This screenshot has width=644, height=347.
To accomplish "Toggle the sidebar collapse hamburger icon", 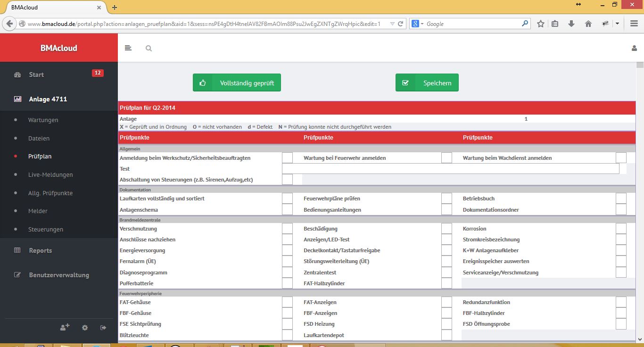I will point(128,48).
